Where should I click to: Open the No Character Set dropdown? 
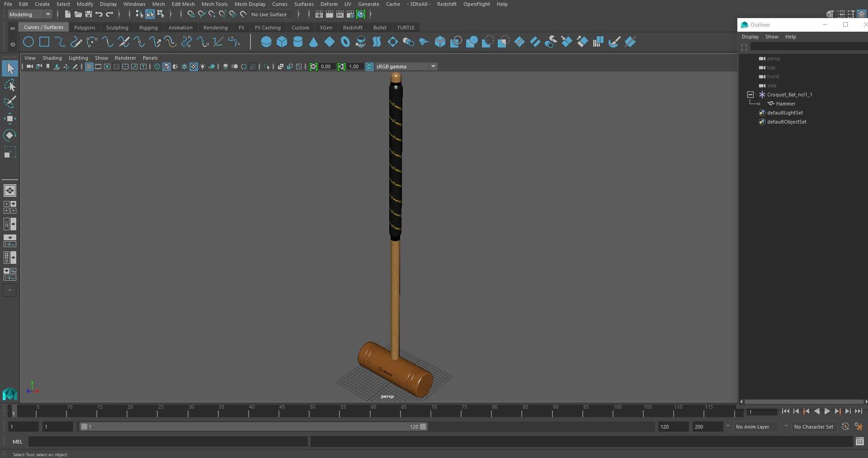(814, 427)
